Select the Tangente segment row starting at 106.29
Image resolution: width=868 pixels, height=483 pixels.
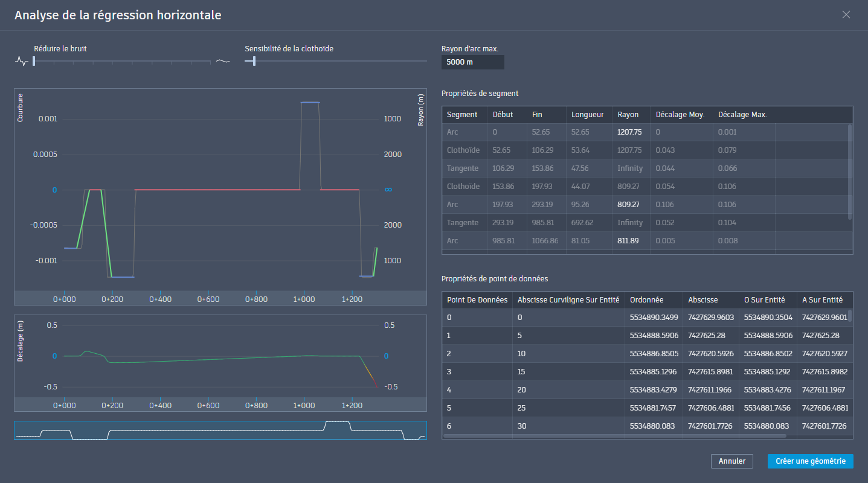coord(645,168)
